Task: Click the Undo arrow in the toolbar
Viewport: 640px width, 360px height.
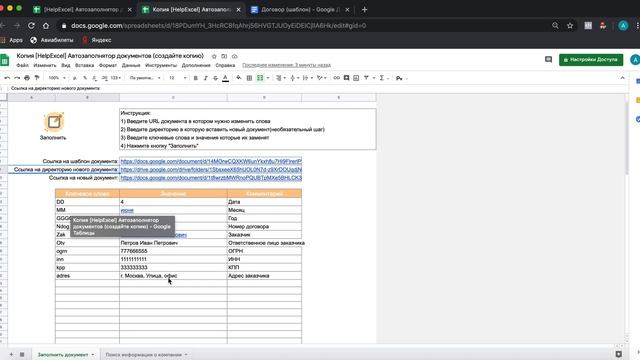Action: 7,78
